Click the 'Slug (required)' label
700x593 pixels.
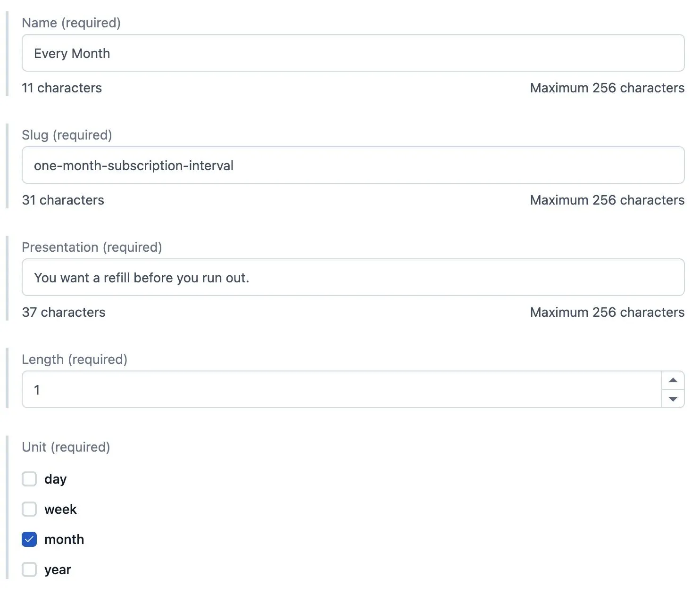tap(67, 135)
